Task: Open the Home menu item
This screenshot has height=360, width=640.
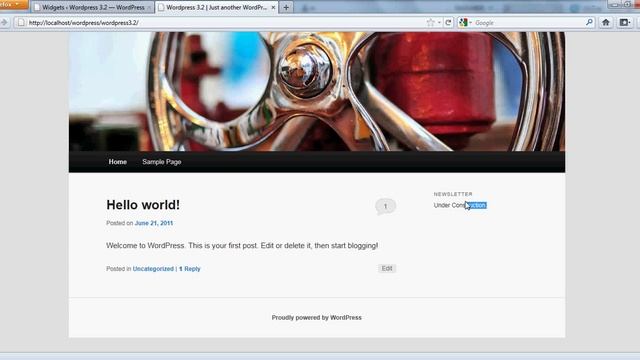Action: 118,162
